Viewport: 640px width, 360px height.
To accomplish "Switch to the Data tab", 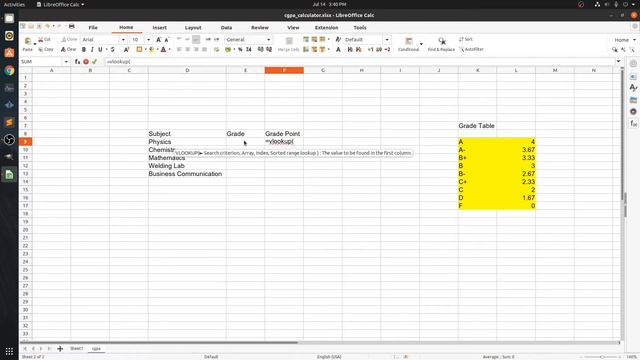I will (x=227, y=27).
